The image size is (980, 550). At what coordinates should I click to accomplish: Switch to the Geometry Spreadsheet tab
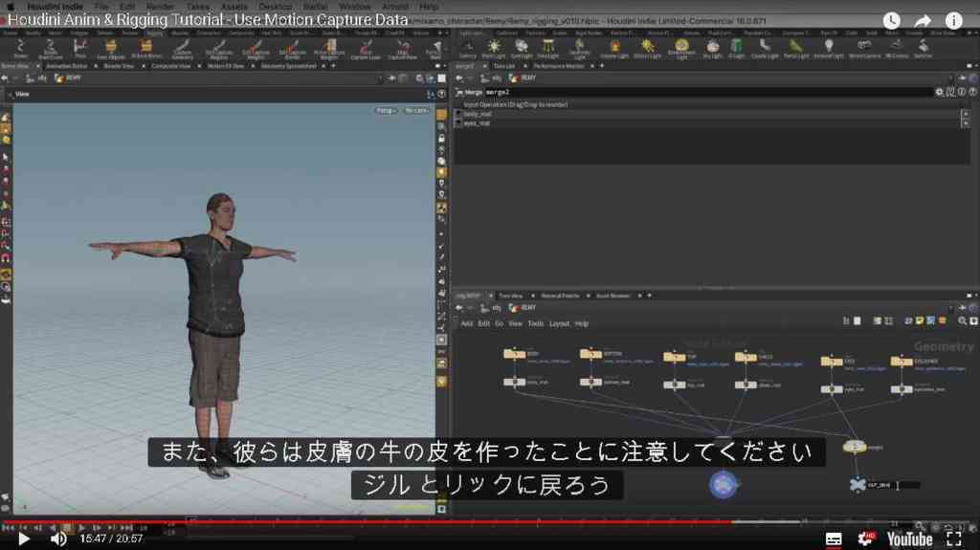tap(289, 66)
